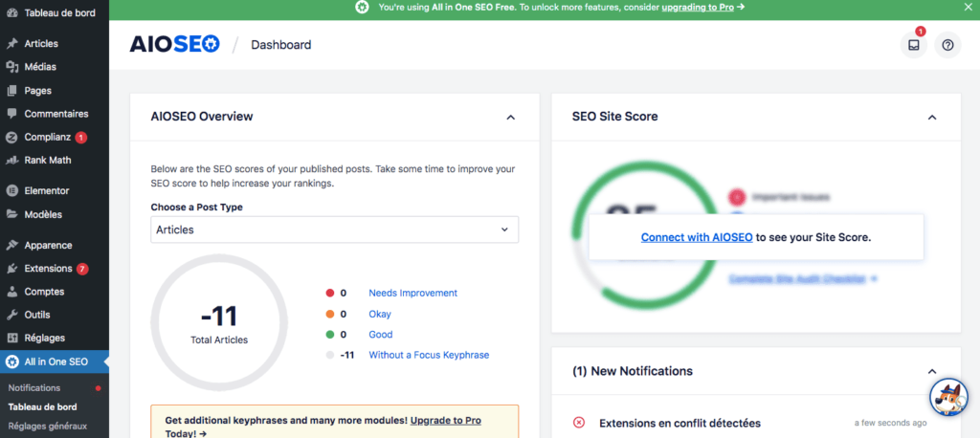Click the Extensions plug icon
The width and height of the screenshot is (980, 438).
click(x=11, y=268)
